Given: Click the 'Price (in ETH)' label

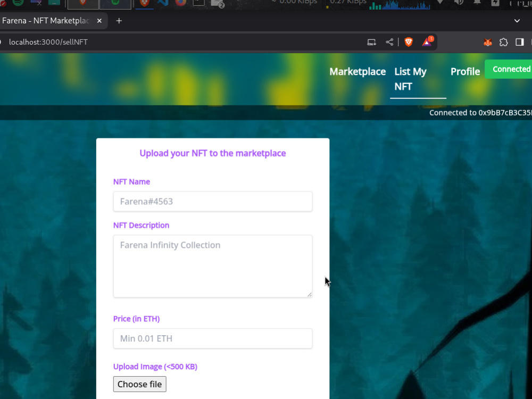Looking at the screenshot, I should point(136,319).
